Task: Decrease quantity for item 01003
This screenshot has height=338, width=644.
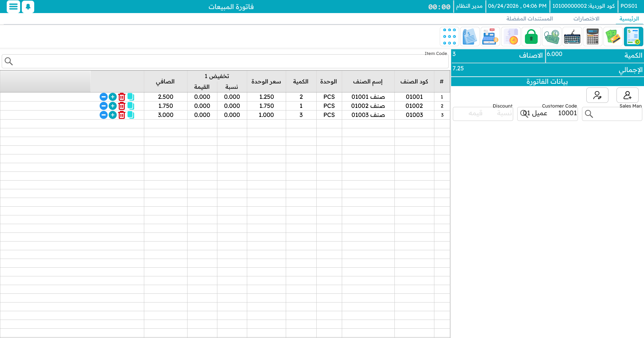Action: 104,115
